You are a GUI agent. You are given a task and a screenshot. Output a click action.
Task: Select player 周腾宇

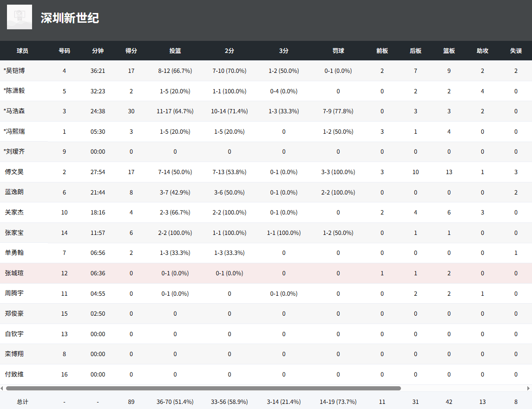tap(14, 293)
